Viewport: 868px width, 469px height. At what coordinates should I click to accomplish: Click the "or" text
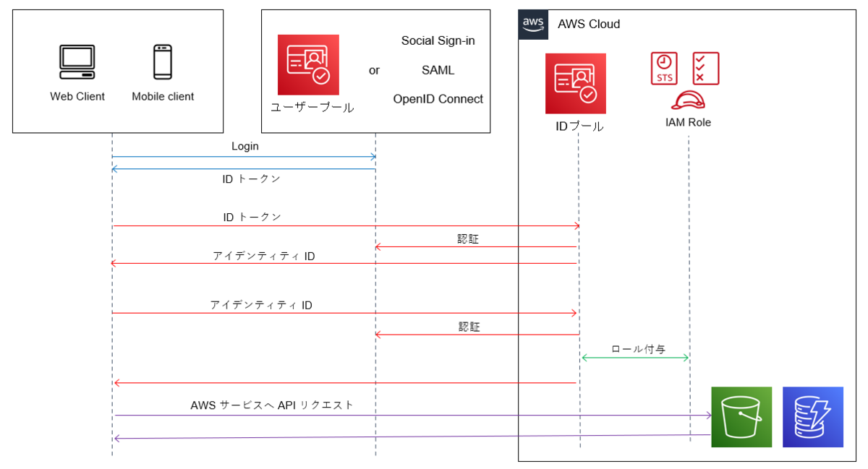(374, 70)
